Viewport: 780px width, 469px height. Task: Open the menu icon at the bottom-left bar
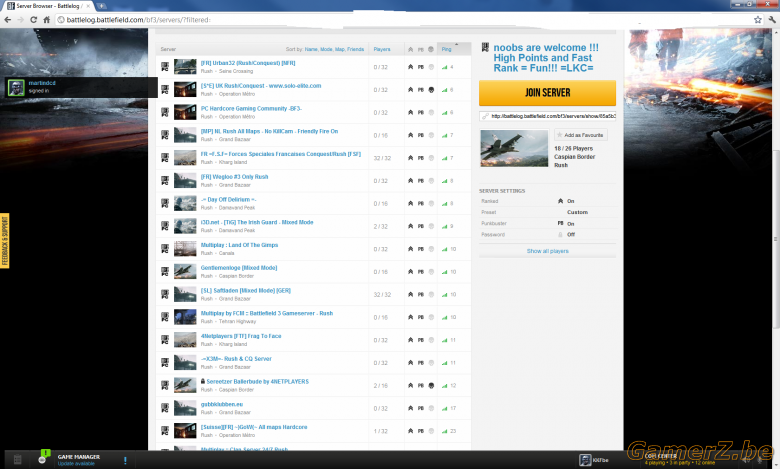[x=17, y=460]
